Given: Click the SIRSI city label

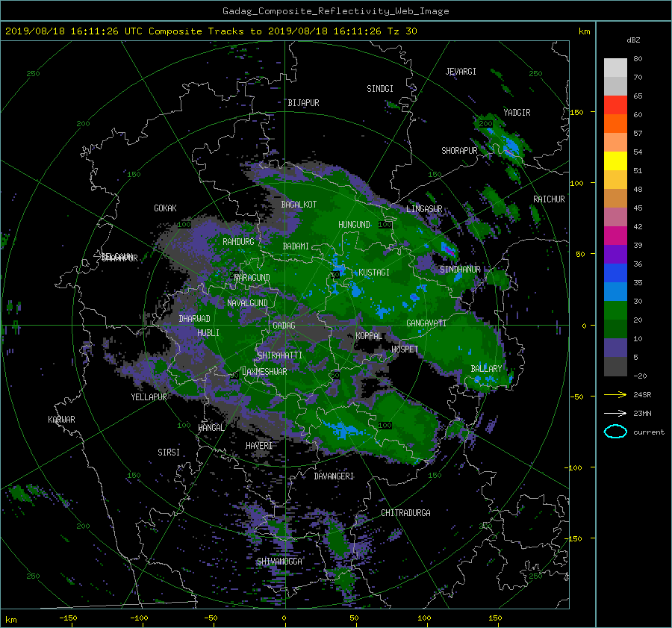Looking at the screenshot, I should coord(169,453).
